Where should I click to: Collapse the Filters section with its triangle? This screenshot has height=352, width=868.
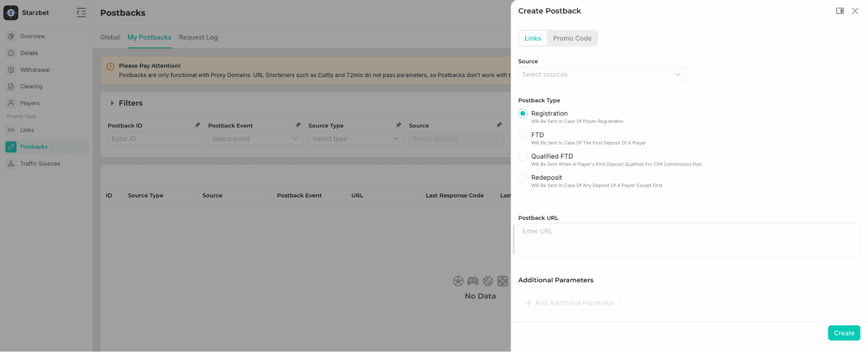pyautogui.click(x=112, y=103)
